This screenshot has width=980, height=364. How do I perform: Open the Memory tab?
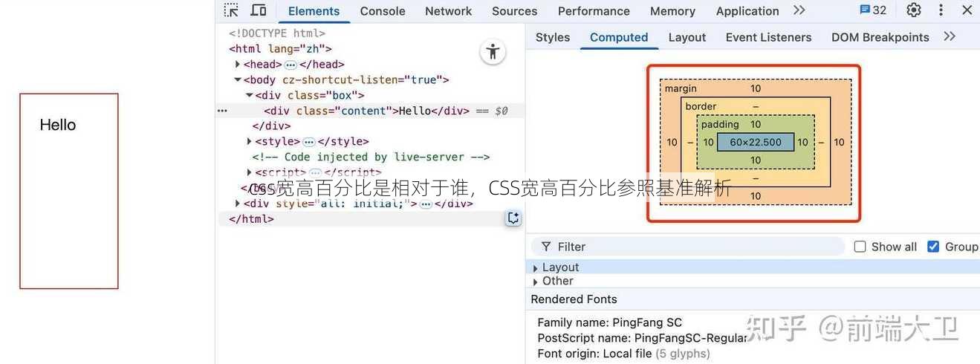pyautogui.click(x=672, y=11)
